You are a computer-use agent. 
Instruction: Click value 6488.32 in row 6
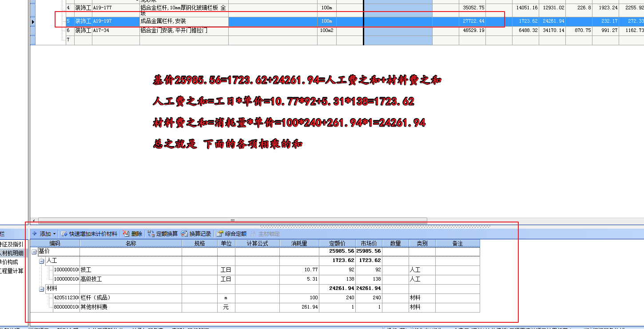528,31
